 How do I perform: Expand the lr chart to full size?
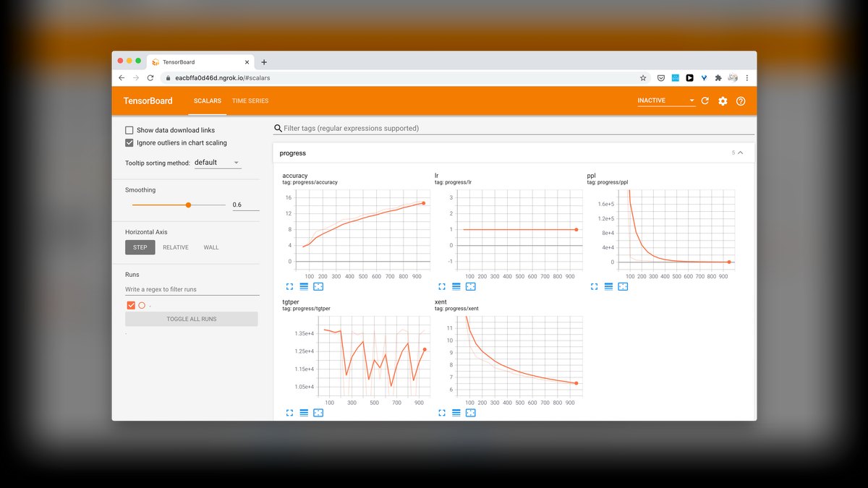coord(441,286)
